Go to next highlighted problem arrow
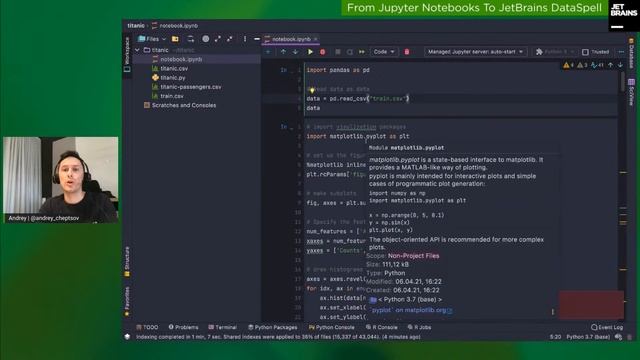 point(620,65)
